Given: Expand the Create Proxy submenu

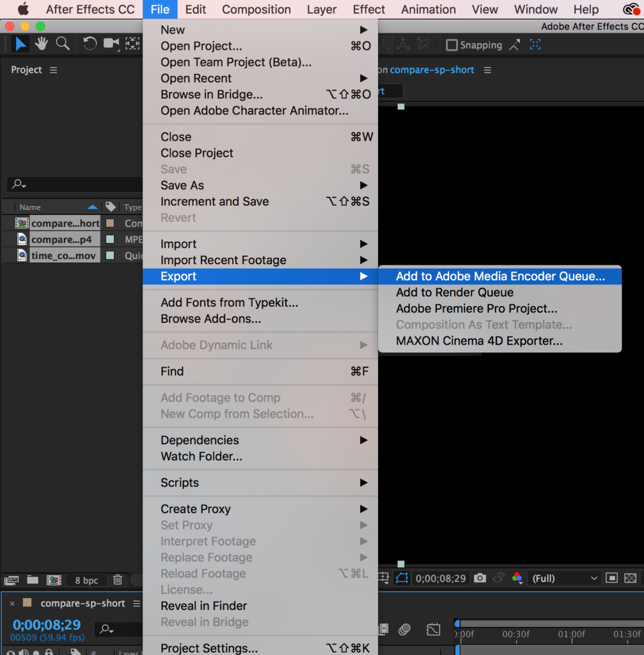Looking at the screenshot, I should pos(260,509).
